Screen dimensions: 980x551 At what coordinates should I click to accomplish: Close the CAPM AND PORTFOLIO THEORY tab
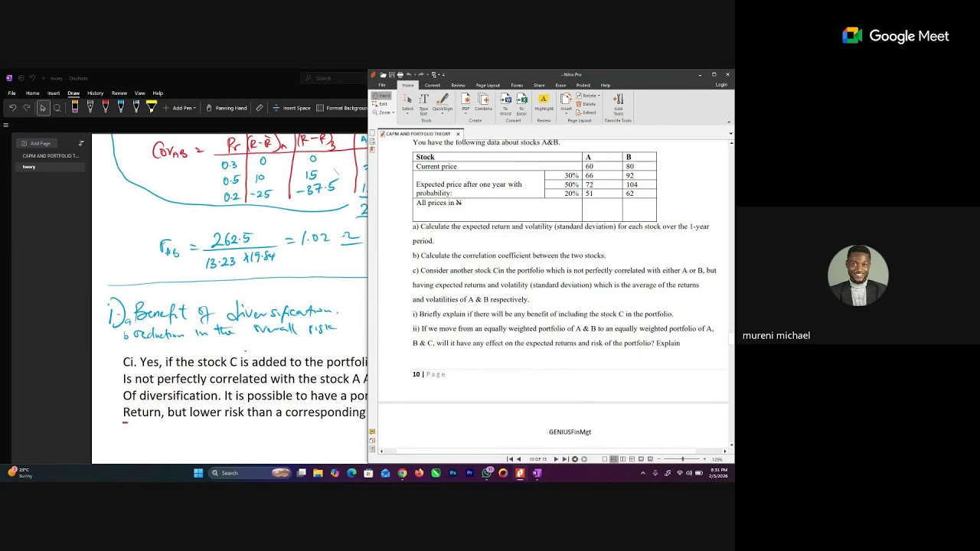(x=458, y=134)
